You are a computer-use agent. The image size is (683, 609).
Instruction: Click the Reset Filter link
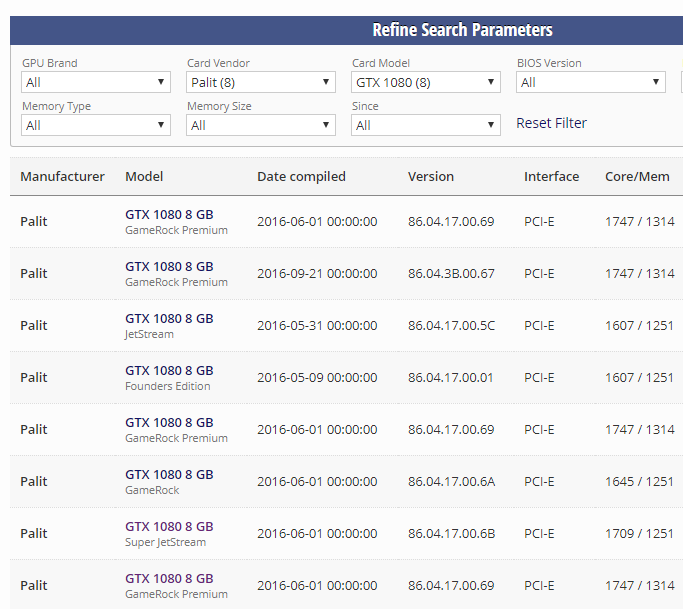click(x=551, y=123)
